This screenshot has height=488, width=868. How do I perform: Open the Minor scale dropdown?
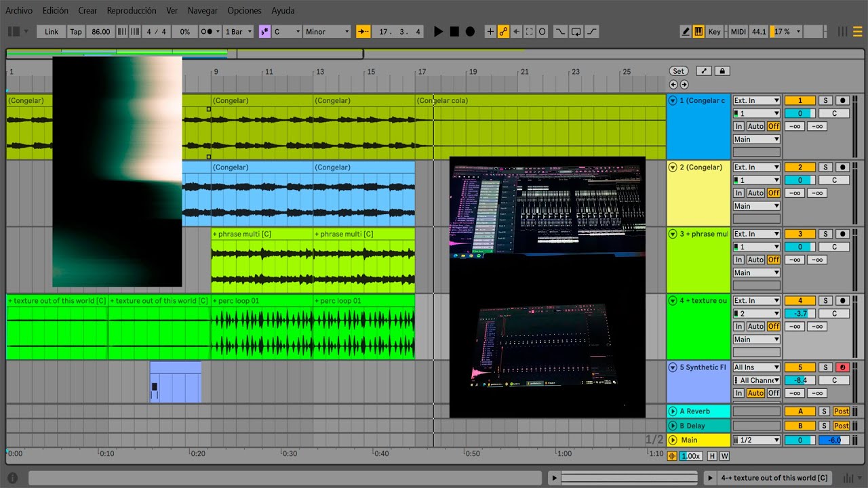(327, 32)
